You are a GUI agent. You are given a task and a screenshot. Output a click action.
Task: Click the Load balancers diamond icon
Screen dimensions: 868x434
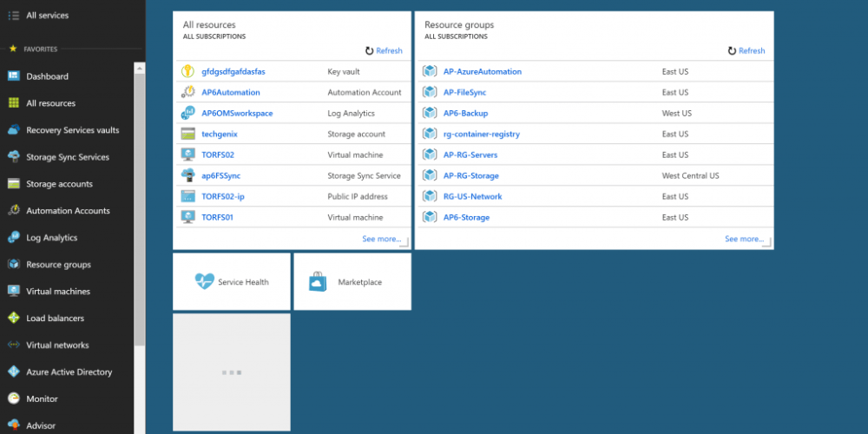click(14, 319)
